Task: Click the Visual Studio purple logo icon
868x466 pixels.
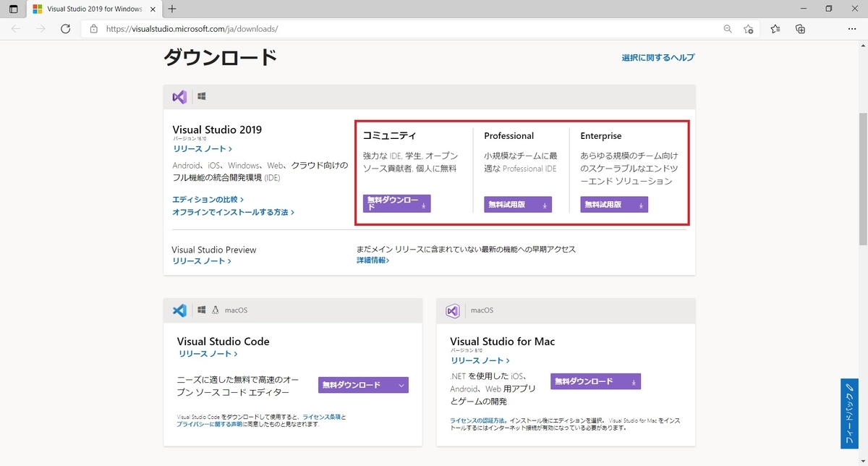Action: tap(179, 96)
